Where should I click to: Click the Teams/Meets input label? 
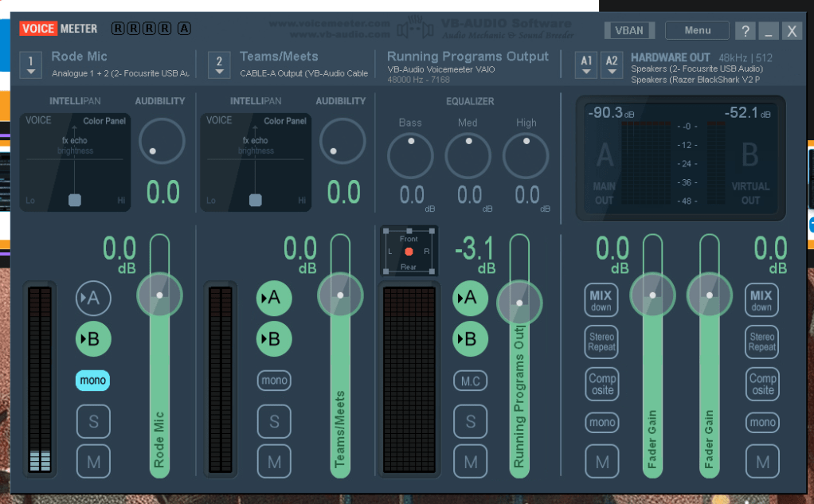279,56
